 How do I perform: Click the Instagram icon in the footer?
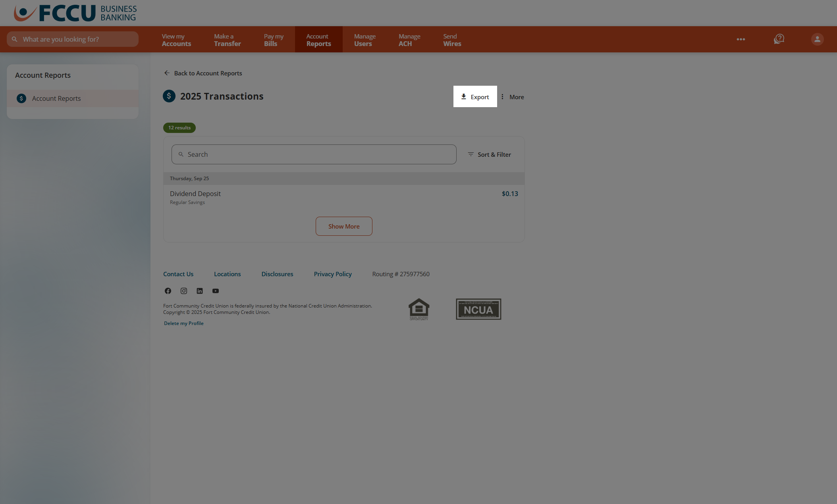coord(183,291)
